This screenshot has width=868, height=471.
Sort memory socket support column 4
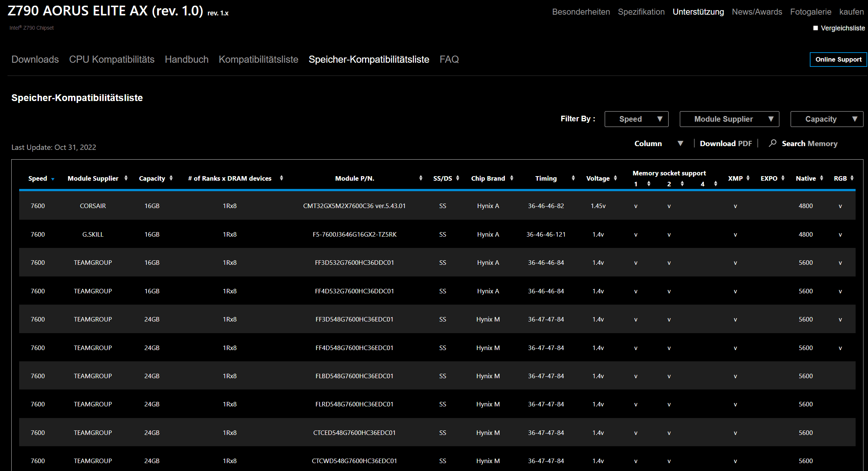click(x=716, y=184)
